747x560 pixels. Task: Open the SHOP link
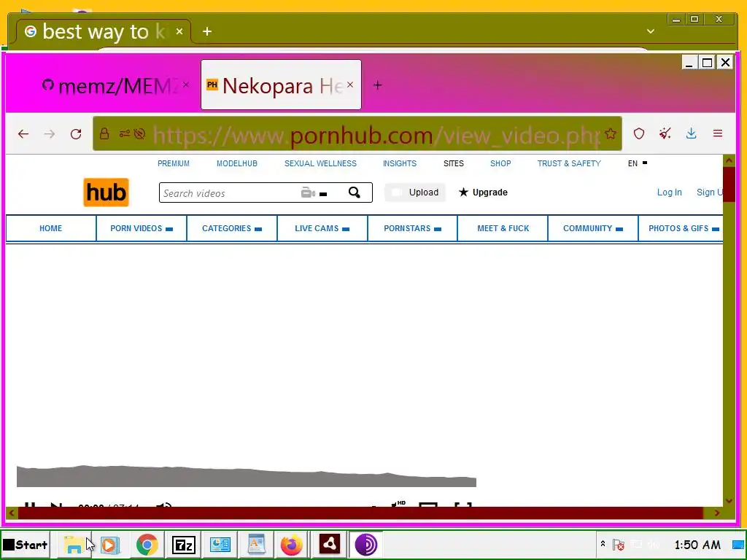(x=500, y=163)
